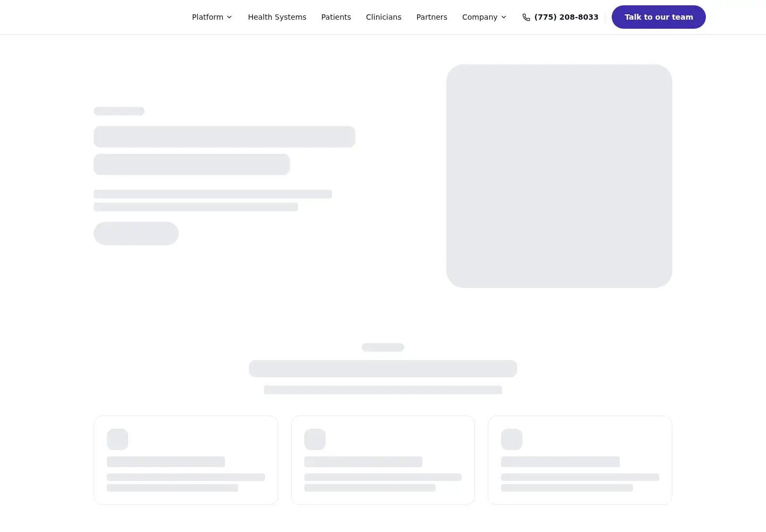Open the Platform dropdown menu
The width and height of the screenshot is (766, 532).
[x=212, y=17]
